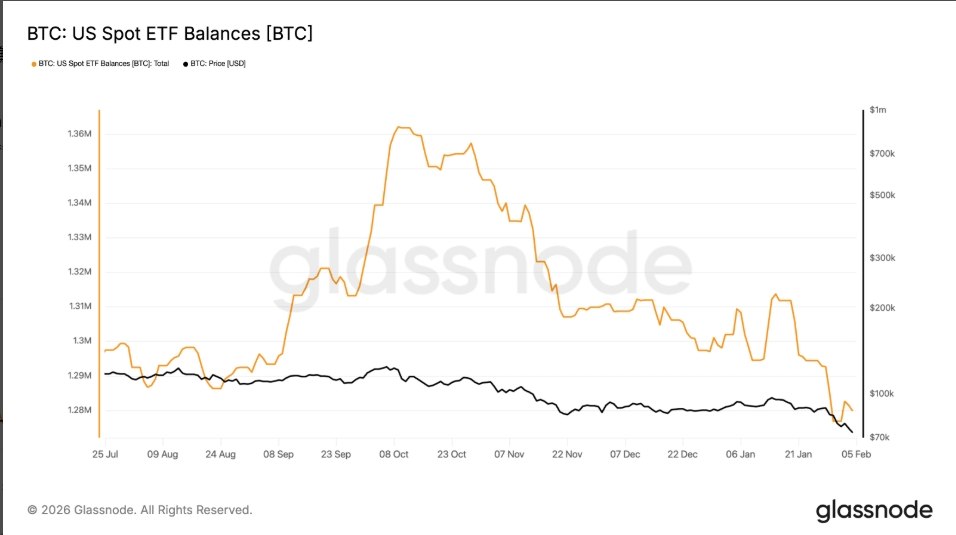
Task: Click the Glassnode copyright notice
Action: click(x=140, y=510)
